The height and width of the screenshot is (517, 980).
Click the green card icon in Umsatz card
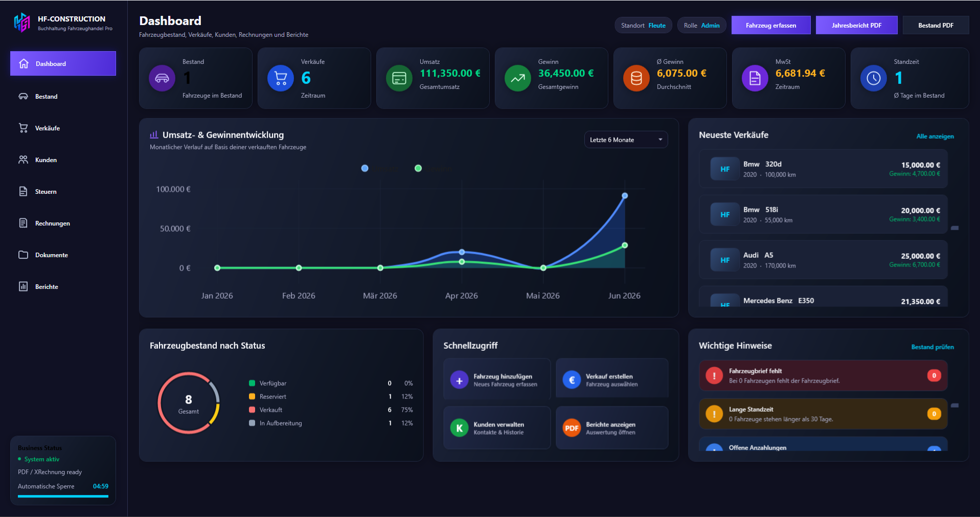(399, 78)
